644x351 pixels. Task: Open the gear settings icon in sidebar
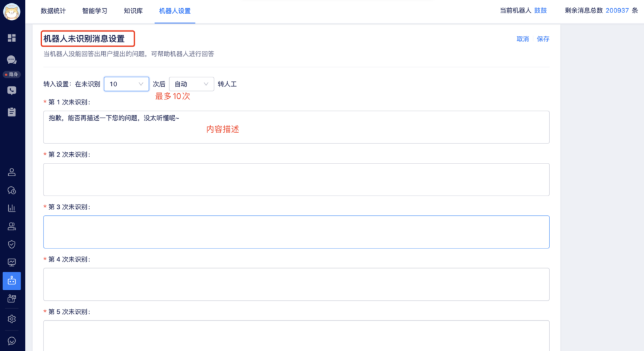[x=11, y=319]
